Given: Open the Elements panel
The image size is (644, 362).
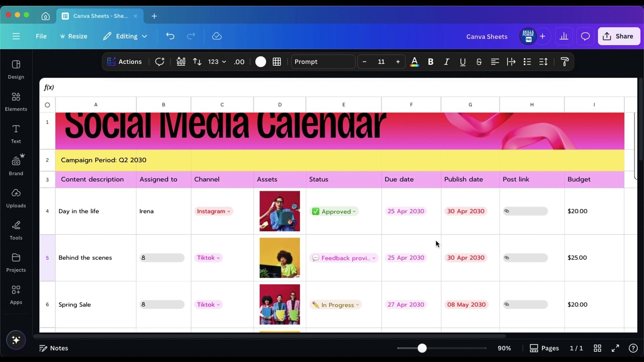Looking at the screenshot, I should click(16, 101).
